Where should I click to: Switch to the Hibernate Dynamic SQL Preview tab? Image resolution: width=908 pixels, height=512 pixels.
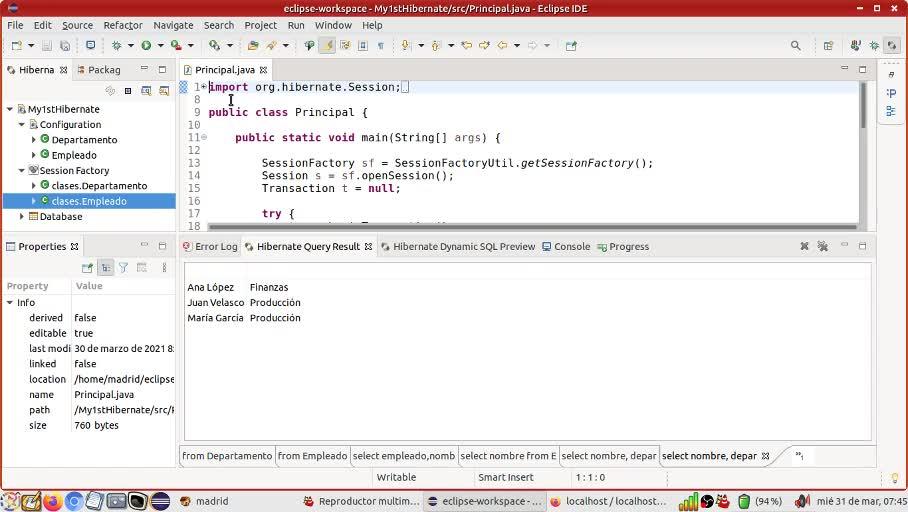[463, 246]
